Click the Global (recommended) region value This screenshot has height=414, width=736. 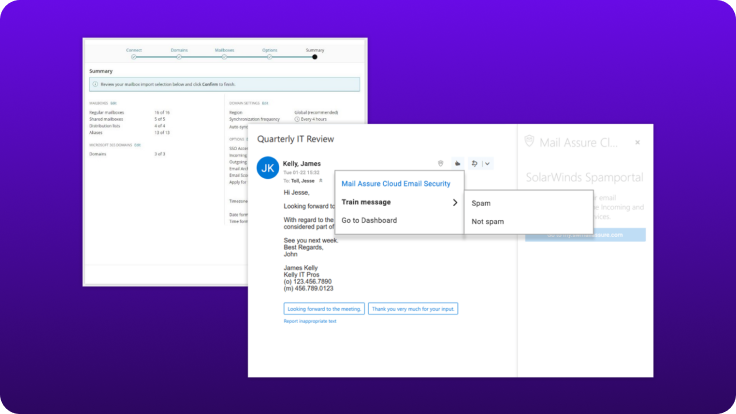coord(316,113)
